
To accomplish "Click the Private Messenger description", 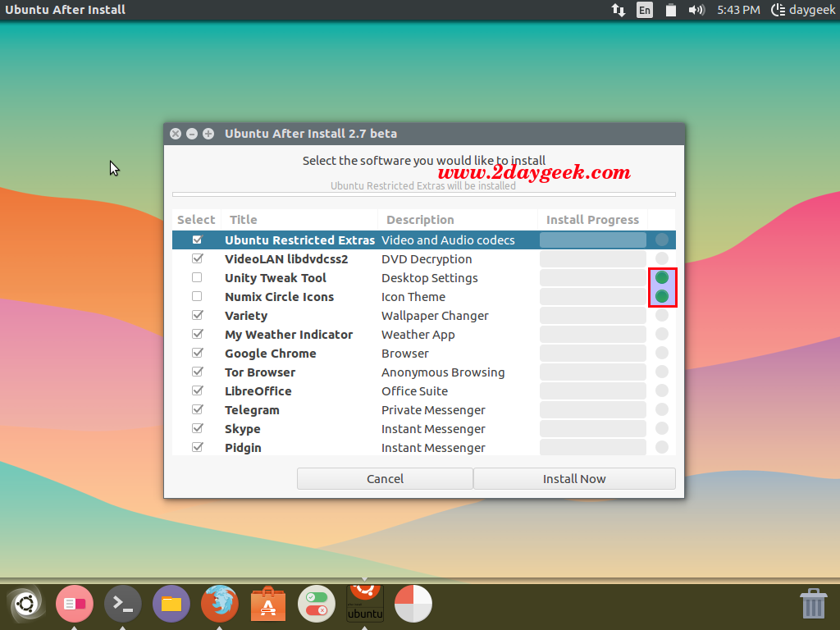I will pos(433,410).
